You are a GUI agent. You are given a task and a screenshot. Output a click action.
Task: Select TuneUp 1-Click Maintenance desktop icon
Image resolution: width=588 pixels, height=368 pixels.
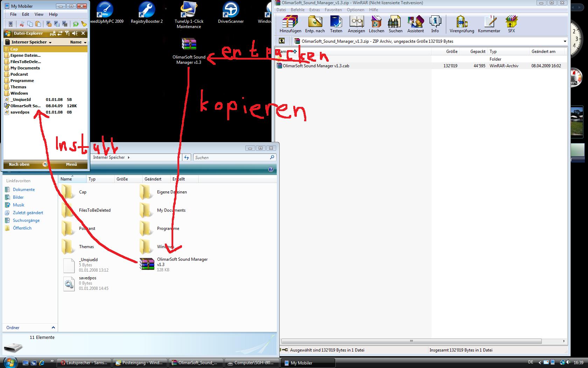click(189, 15)
